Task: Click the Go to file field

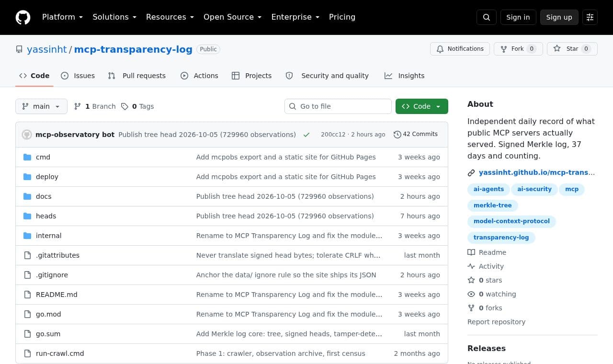Action: click(338, 106)
